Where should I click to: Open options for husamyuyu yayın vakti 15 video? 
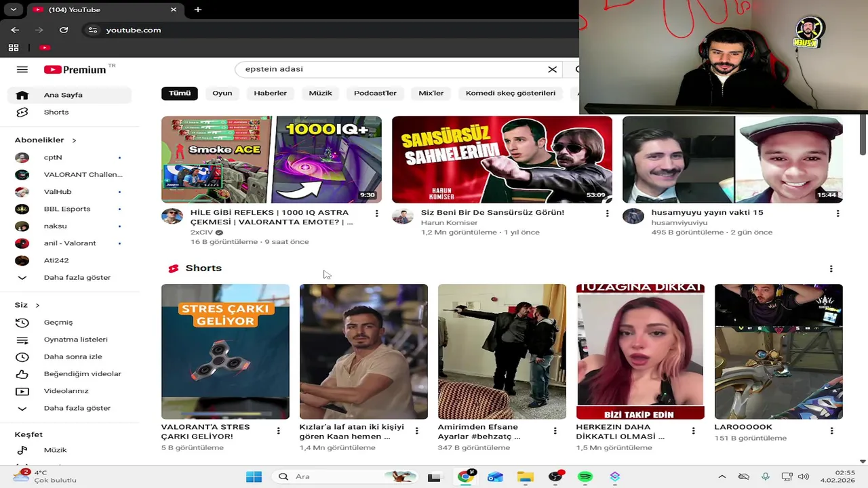click(837, 213)
